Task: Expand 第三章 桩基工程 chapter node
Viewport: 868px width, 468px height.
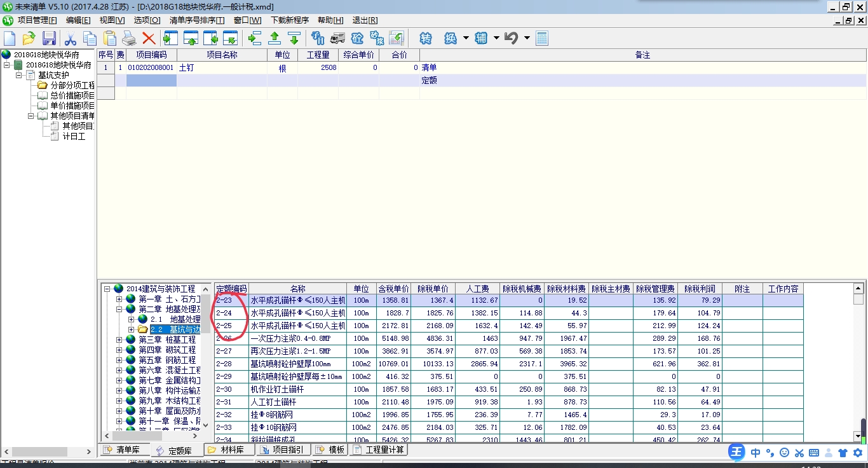Action: (119, 340)
